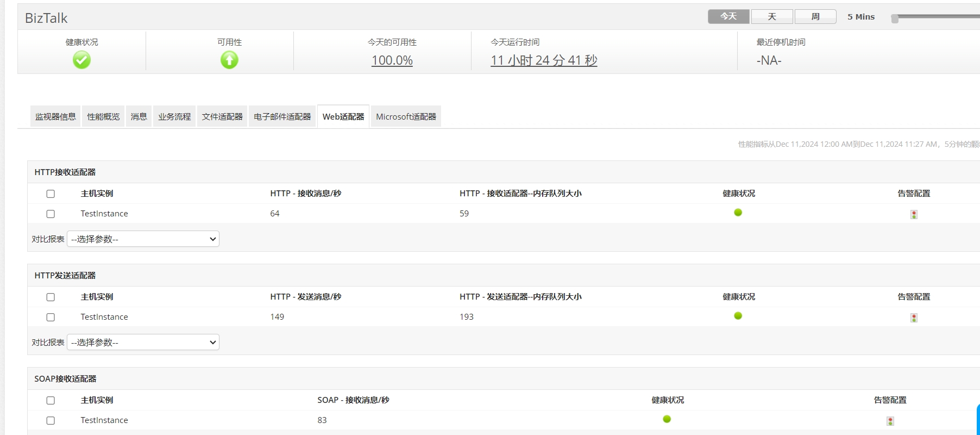
Task: Click the 5 Mins granularity slider handle
Action: 895,18
